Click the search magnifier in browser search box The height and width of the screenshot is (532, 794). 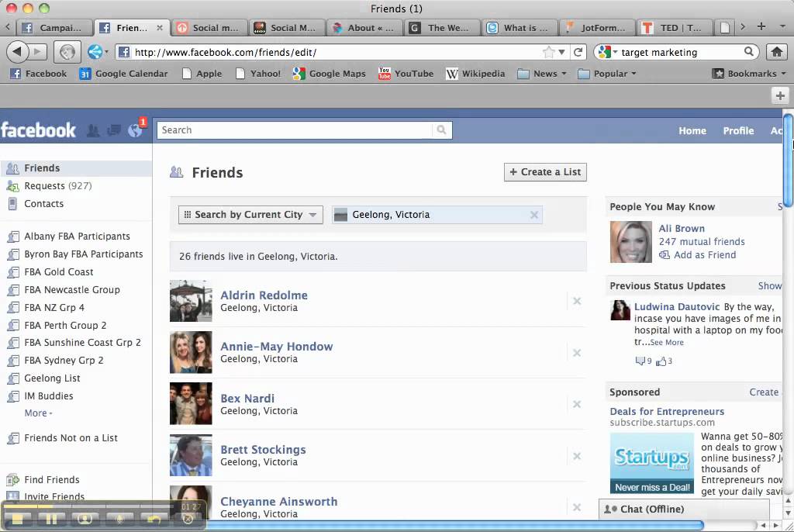(x=749, y=52)
